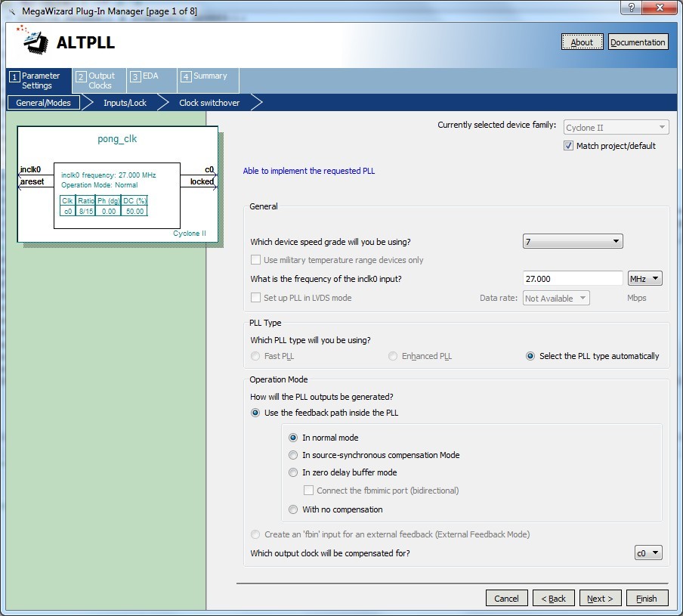Screen dimensions: 683x616
Task: Expand the MHz frequency unit dropdown
Action: 644,279
